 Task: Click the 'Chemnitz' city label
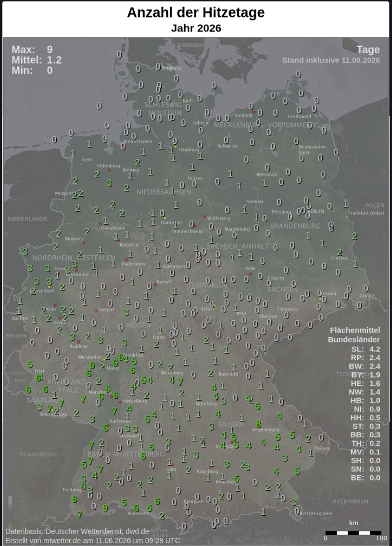288,309
